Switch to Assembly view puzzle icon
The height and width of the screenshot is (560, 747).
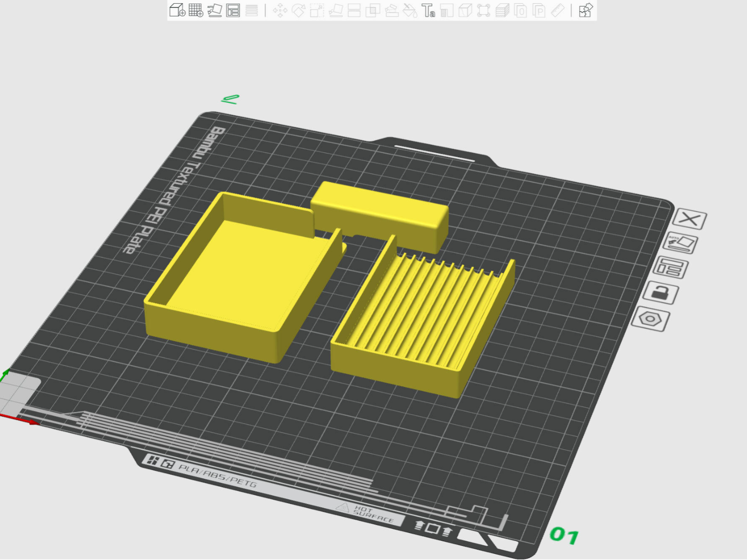coord(586,10)
